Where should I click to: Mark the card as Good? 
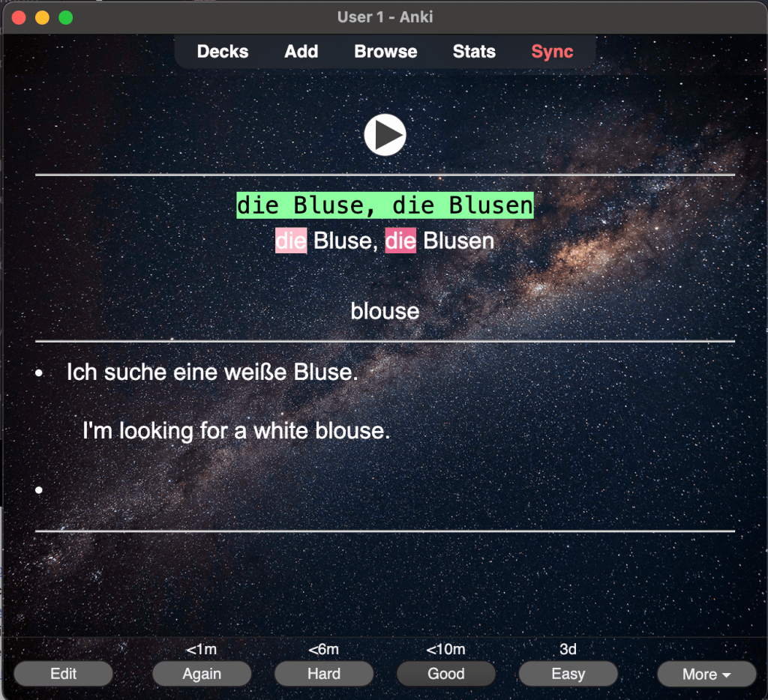click(446, 674)
